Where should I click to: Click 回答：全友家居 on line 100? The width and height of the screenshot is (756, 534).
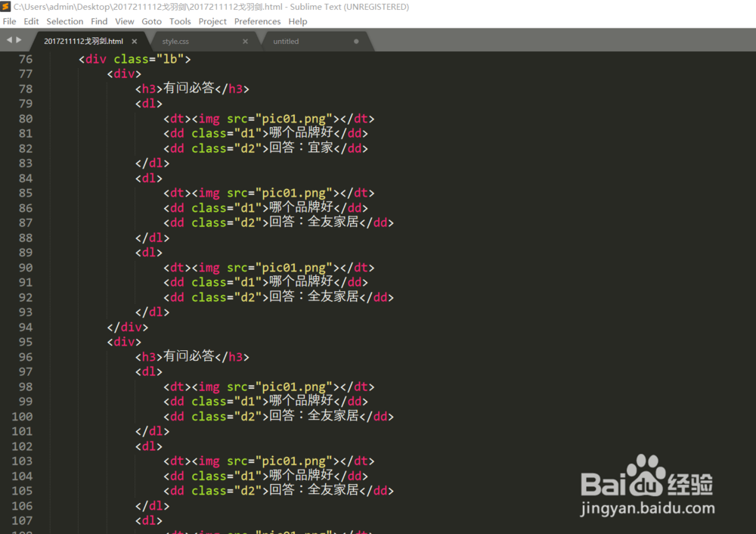click(314, 416)
